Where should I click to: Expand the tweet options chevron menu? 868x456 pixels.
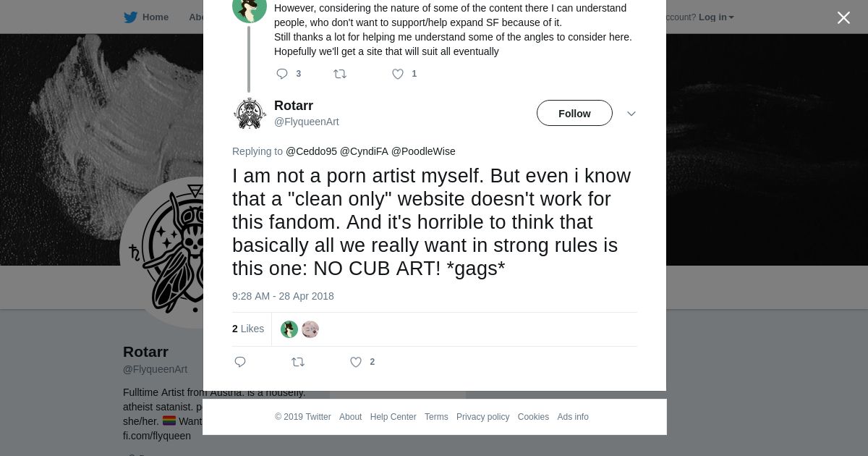[x=631, y=114]
